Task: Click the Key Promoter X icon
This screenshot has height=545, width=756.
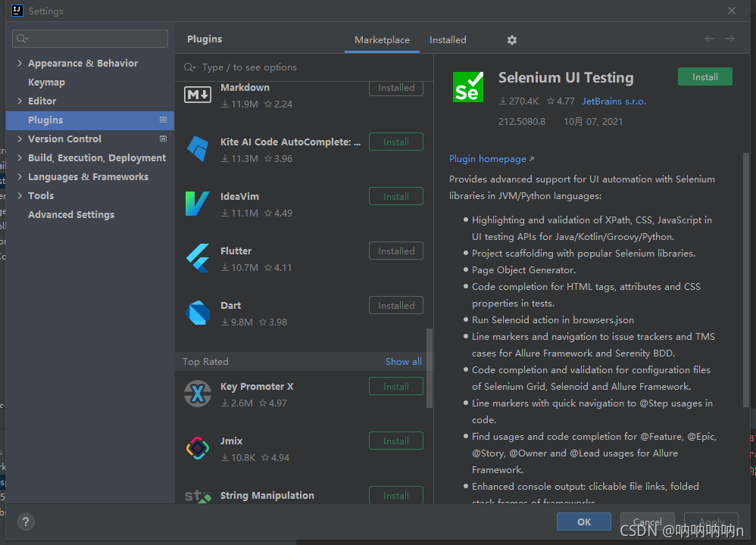Action: pyautogui.click(x=198, y=394)
